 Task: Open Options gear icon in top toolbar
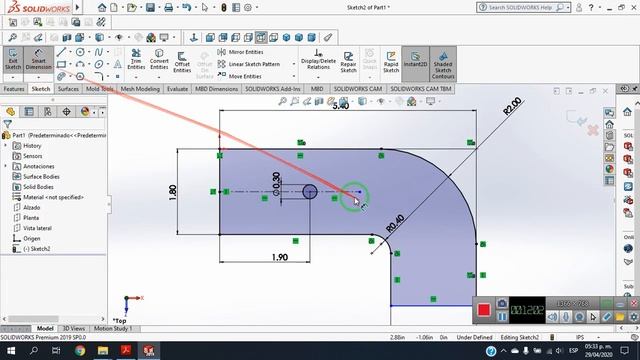(x=248, y=7)
